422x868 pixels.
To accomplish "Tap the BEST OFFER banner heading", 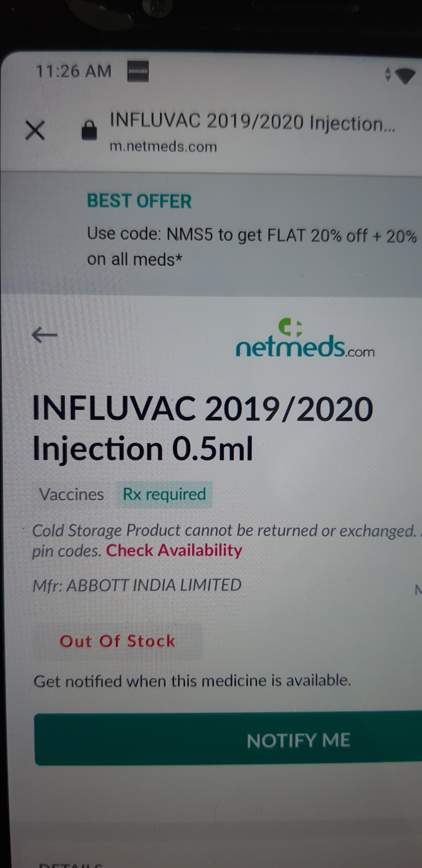I will (139, 201).
